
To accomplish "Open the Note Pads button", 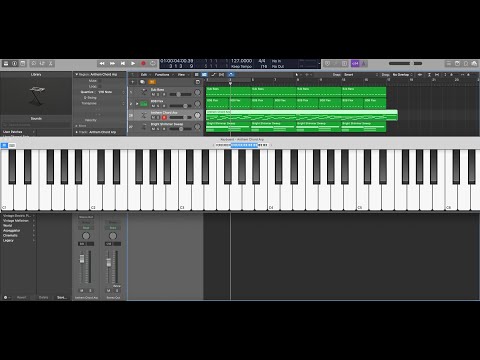I will pyautogui.click(x=457, y=63).
